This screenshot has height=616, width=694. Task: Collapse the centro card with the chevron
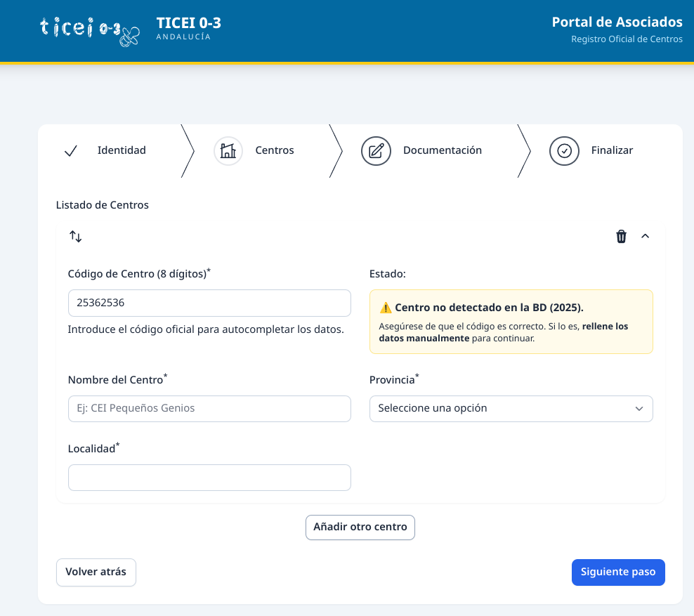coord(646,237)
